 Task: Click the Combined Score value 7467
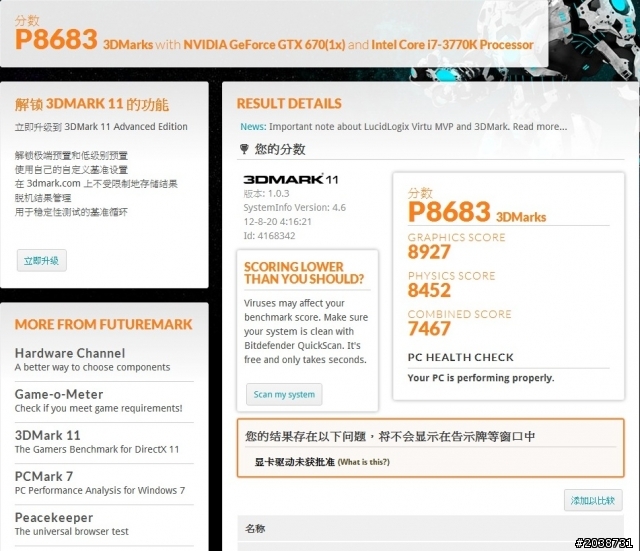[x=429, y=329]
